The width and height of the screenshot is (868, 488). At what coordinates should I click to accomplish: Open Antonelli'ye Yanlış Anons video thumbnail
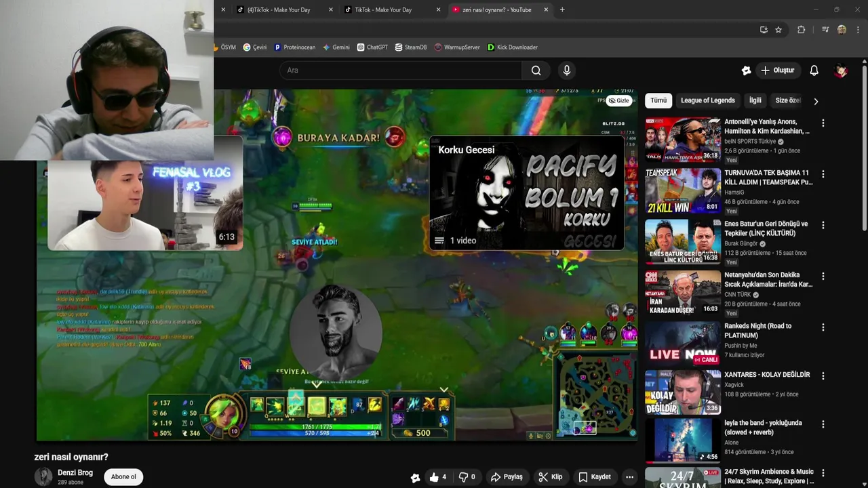(x=683, y=140)
